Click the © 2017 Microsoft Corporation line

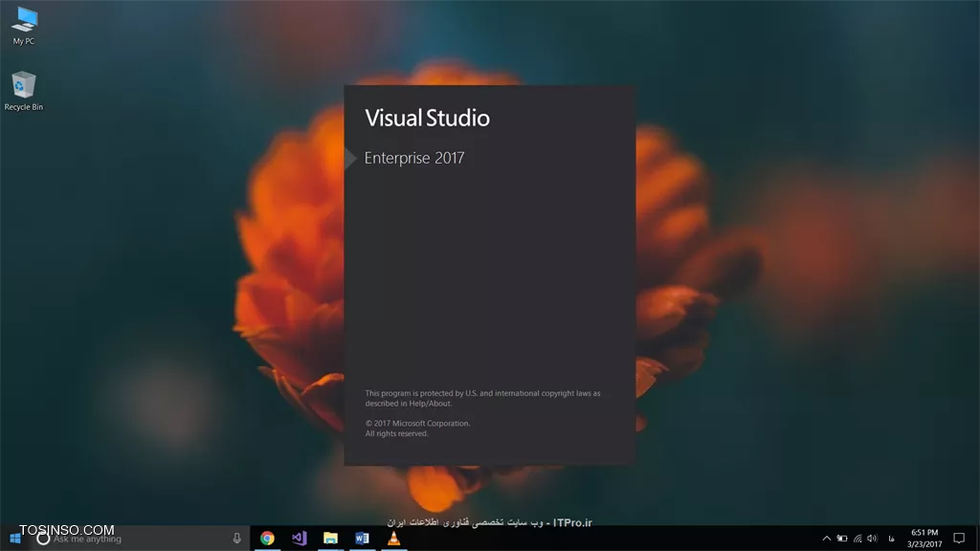pos(417,424)
